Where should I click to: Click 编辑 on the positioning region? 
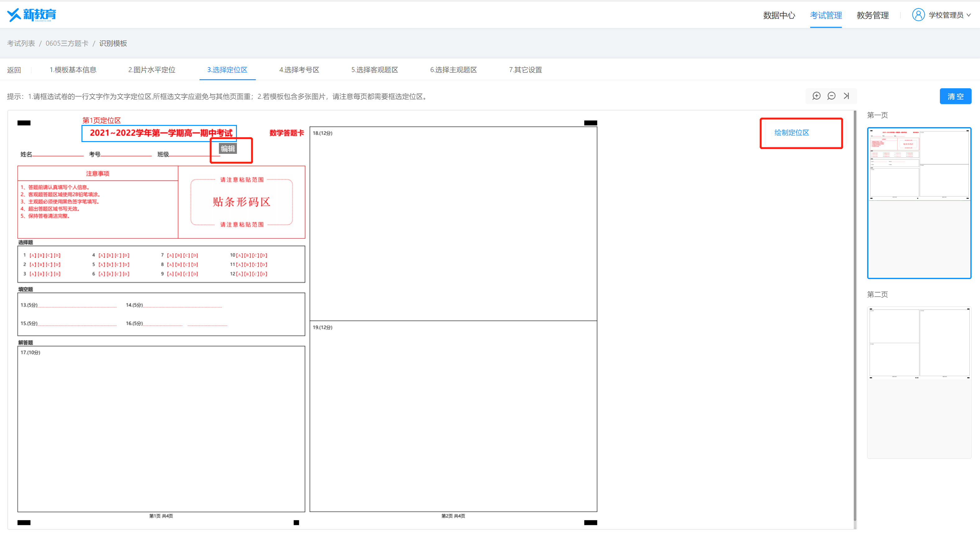pyautogui.click(x=228, y=149)
